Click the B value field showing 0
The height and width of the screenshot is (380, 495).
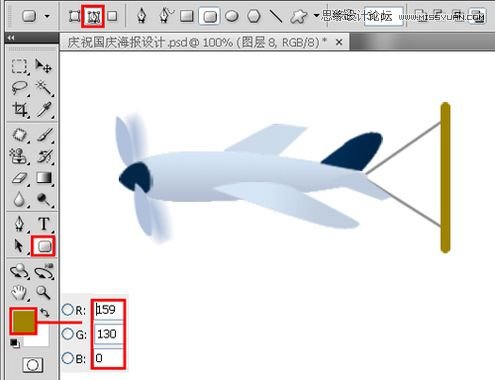pyautogui.click(x=108, y=358)
